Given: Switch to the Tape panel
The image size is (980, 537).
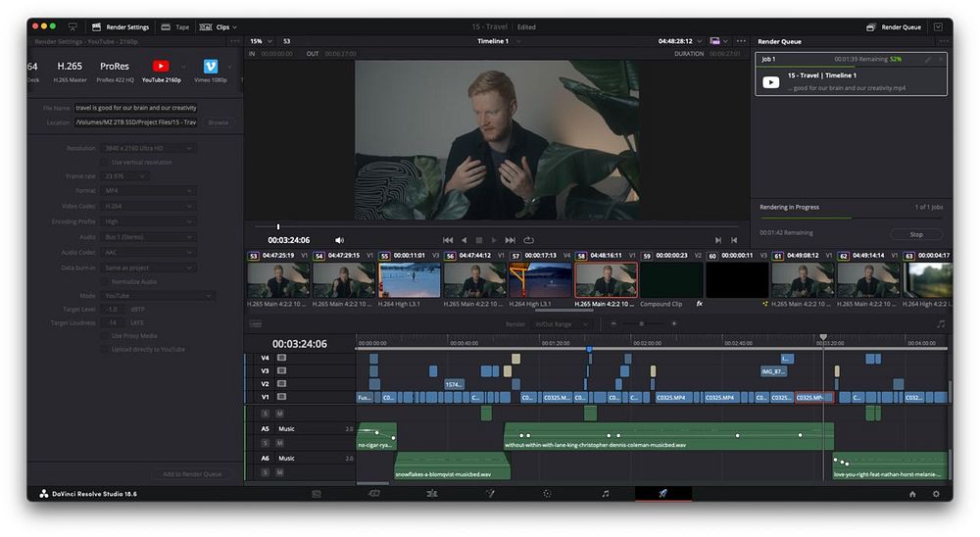Looking at the screenshot, I should (x=175, y=26).
